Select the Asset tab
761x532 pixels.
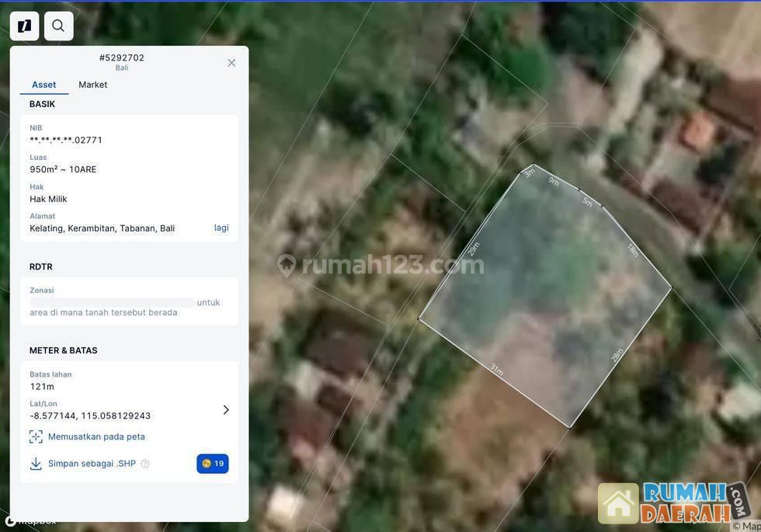(43, 85)
